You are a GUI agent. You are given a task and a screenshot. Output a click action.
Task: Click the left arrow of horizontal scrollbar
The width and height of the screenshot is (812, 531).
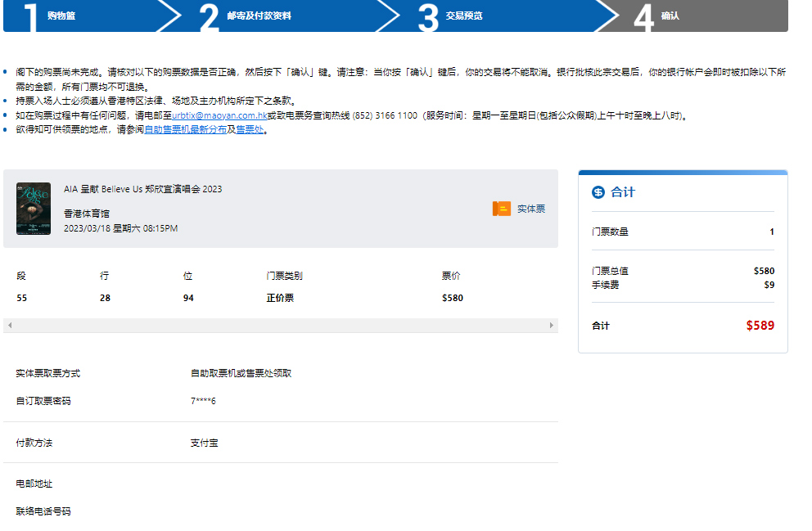point(9,326)
